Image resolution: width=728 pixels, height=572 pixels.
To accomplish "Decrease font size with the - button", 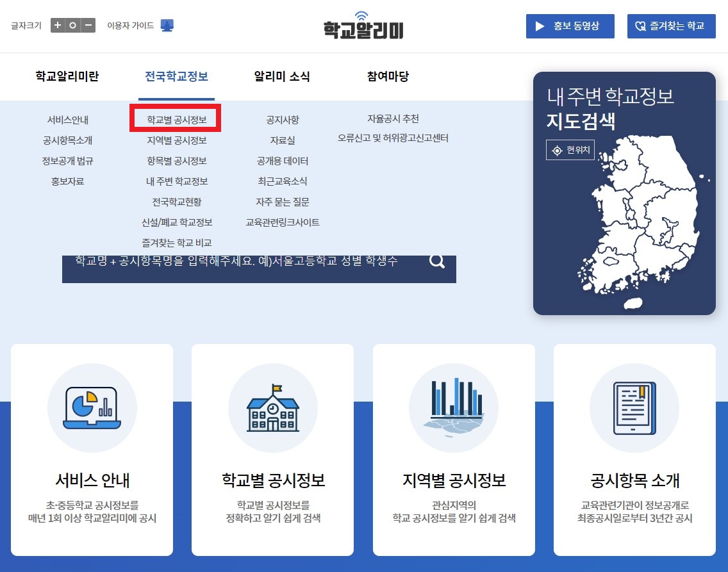I will [x=89, y=25].
